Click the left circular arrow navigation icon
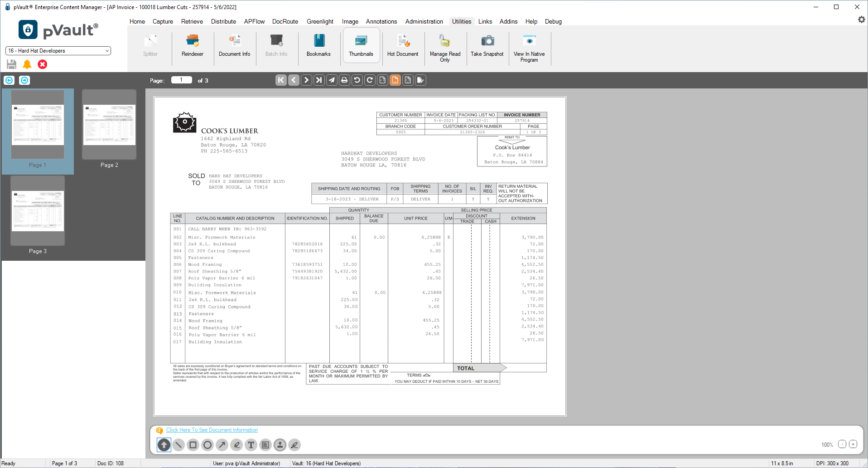Image resolution: width=868 pixels, height=468 pixels. tap(9, 80)
